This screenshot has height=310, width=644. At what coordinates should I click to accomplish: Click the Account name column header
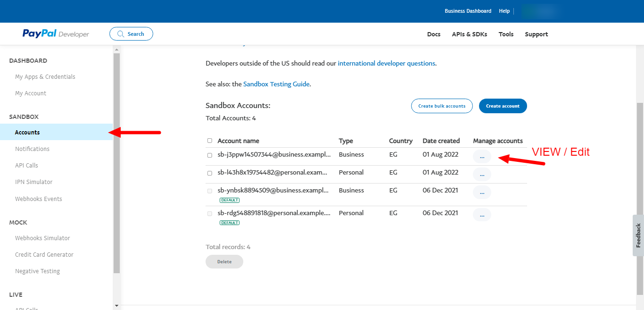239,141
